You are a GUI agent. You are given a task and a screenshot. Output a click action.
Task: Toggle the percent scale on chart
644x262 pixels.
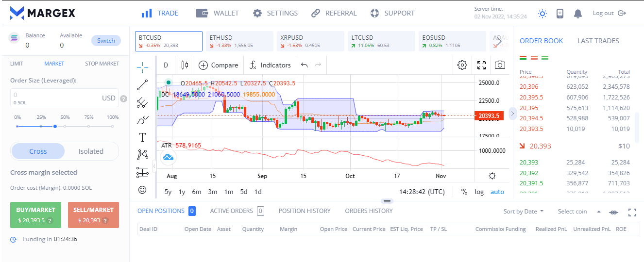[464, 192]
